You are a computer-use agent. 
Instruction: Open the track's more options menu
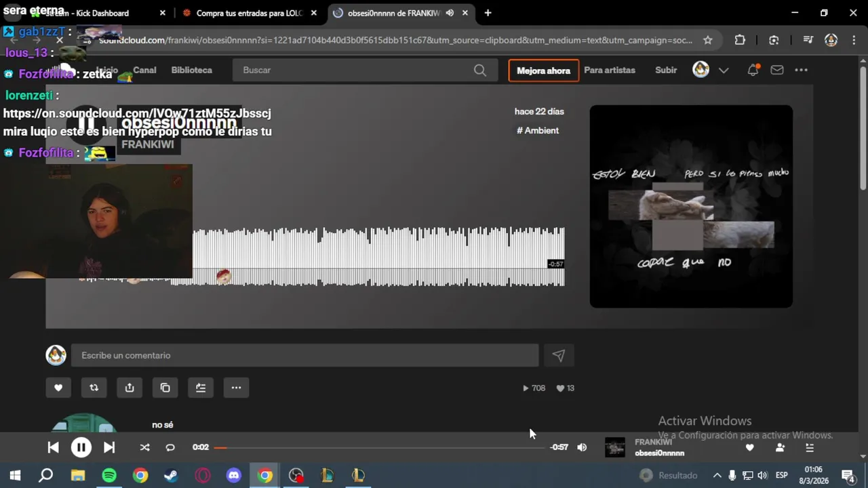(x=236, y=388)
